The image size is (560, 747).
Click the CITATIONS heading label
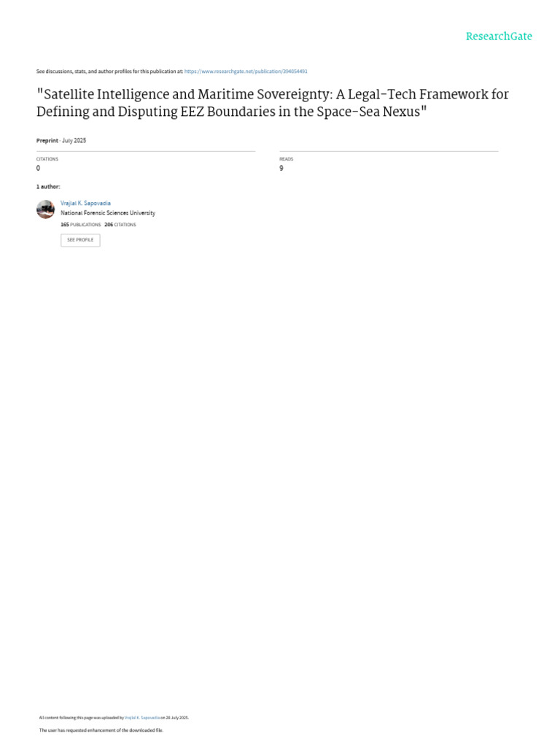(47, 159)
